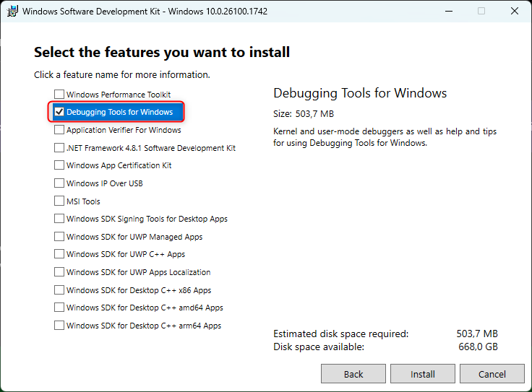This screenshot has height=392, width=532.
Task: Cancel the SDK installation
Action: point(492,374)
